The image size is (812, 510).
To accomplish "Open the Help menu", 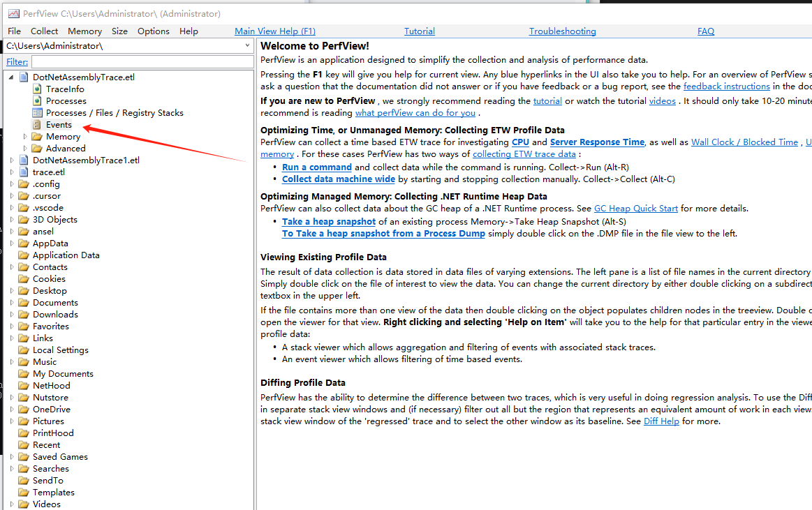I will pyautogui.click(x=189, y=31).
